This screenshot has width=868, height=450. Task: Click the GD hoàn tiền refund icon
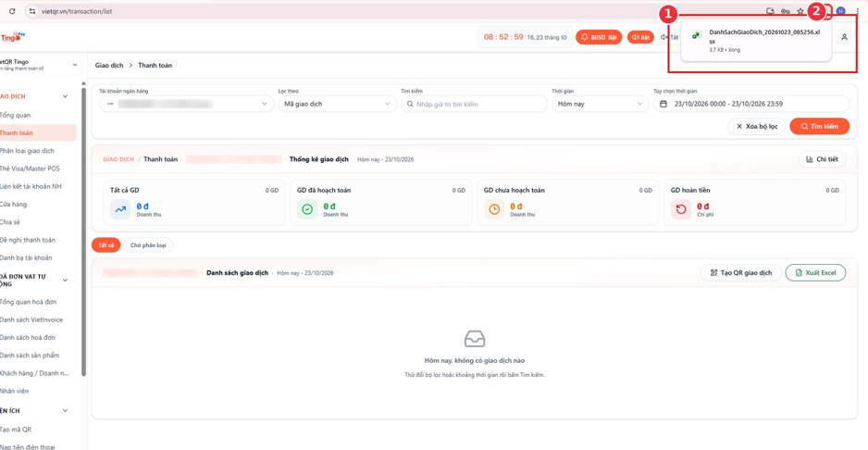[681, 209]
